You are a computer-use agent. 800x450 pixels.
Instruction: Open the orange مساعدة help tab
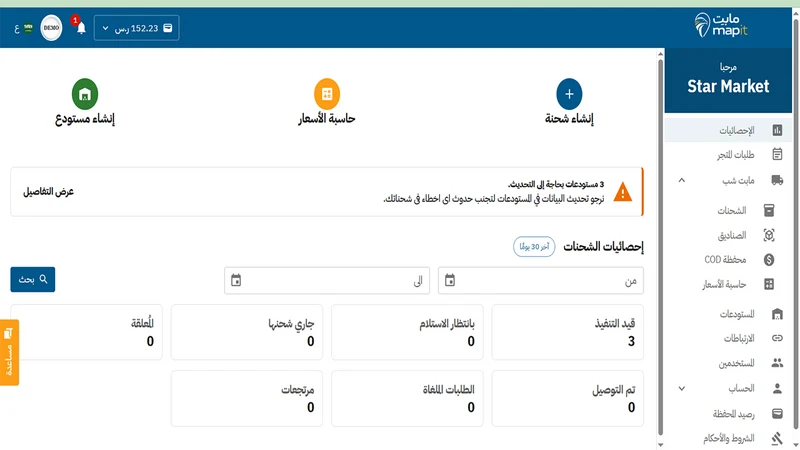click(x=9, y=353)
